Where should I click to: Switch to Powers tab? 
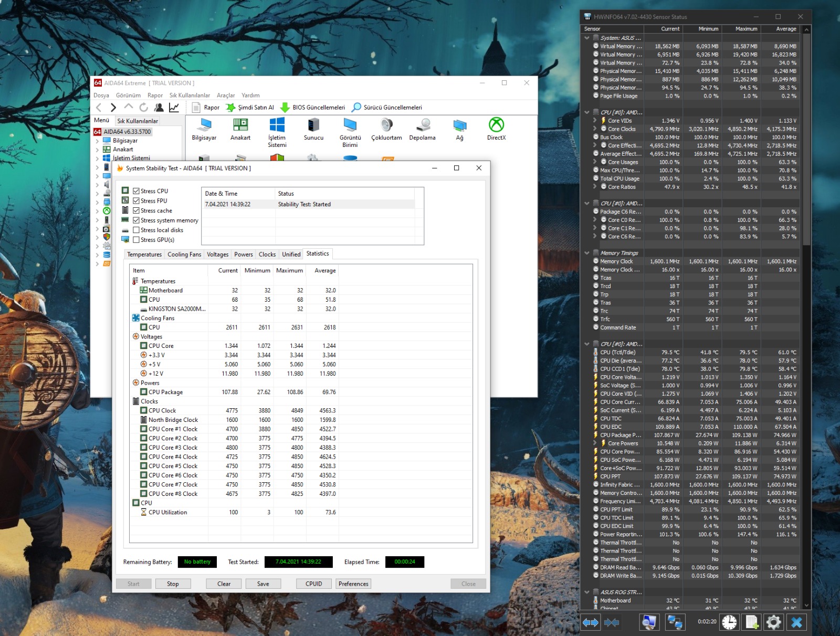coord(244,255)
